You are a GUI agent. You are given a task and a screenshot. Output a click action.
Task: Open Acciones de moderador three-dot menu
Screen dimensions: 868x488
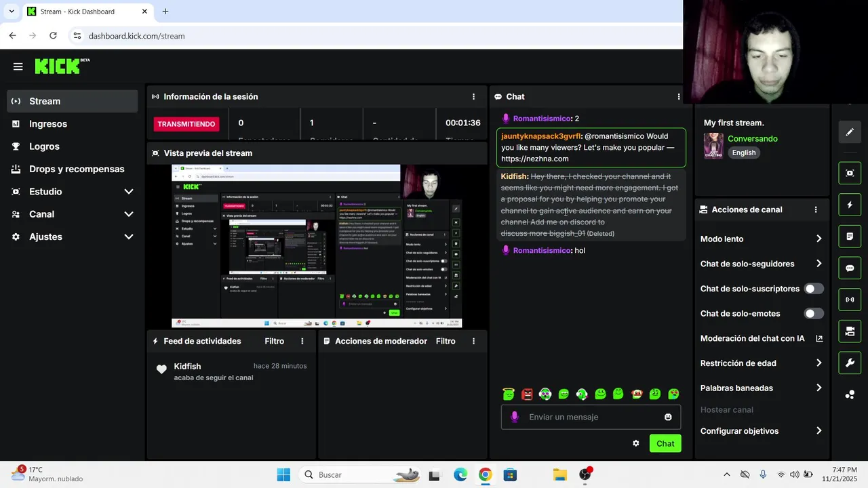(x=473, y=342)
